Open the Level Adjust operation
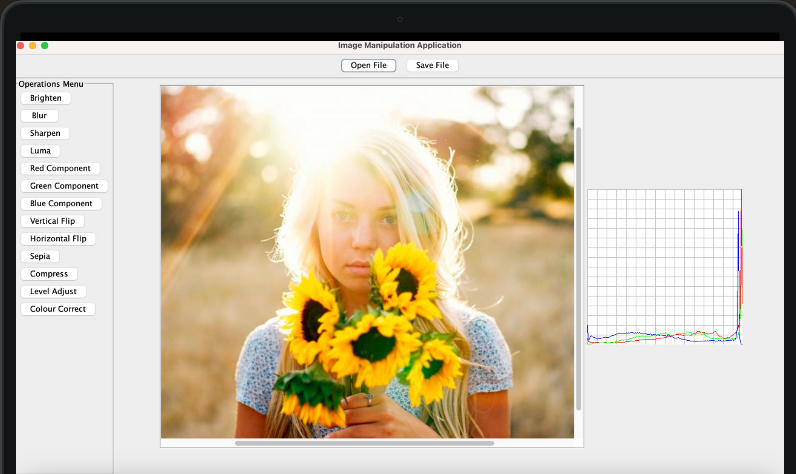The width and height of the screenshot is (796, 474). 53,291
